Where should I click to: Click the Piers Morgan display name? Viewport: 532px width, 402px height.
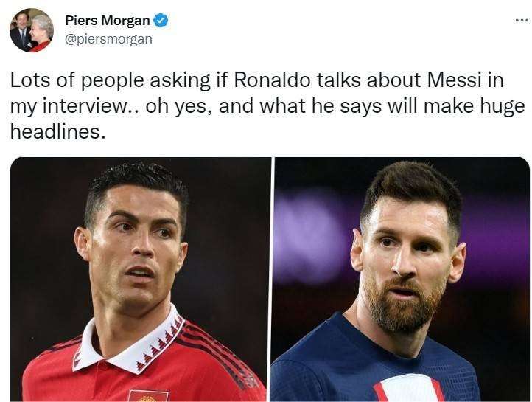(x=107, y=21)
